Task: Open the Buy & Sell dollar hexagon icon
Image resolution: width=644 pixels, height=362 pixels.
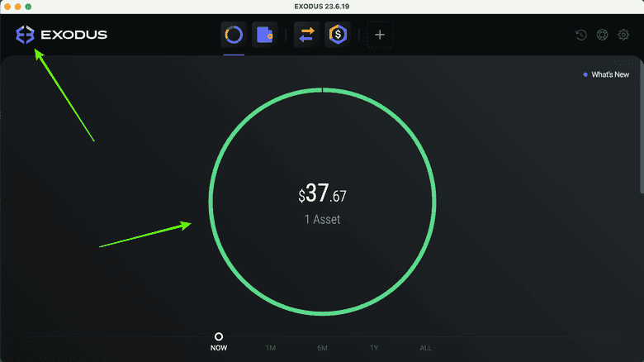Action: click(x=338, y=35)
